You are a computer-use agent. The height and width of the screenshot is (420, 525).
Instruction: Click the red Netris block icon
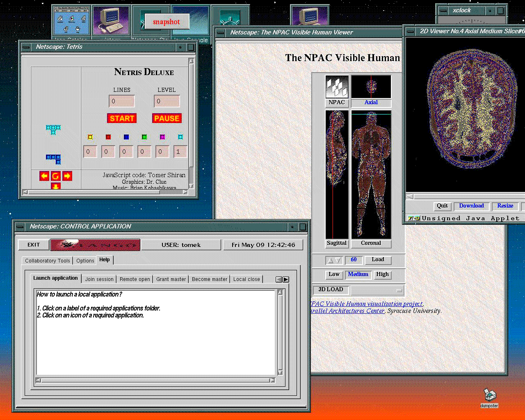click(x=108, y=137)
